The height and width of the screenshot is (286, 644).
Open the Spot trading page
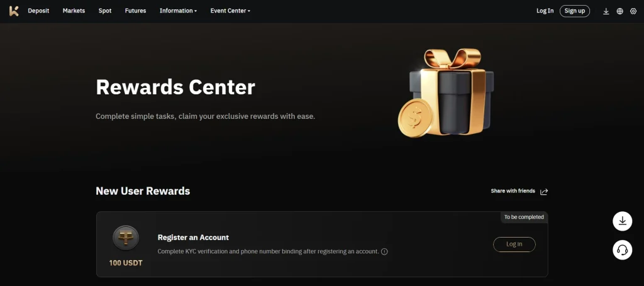[105, 11]
